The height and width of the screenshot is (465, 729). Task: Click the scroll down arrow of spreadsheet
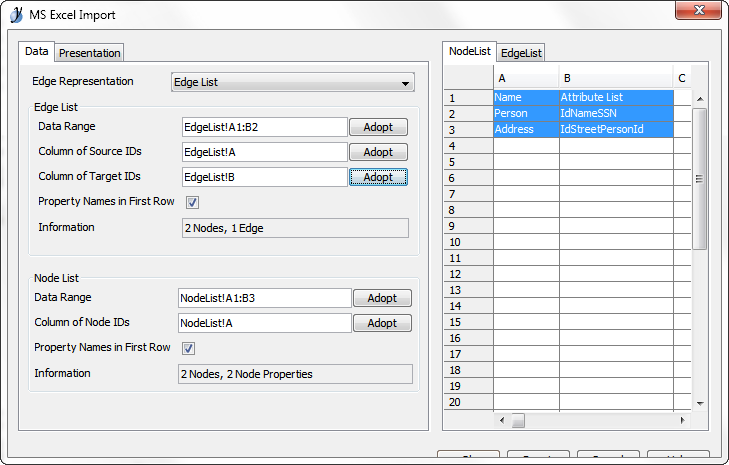[x=700, y=402]
